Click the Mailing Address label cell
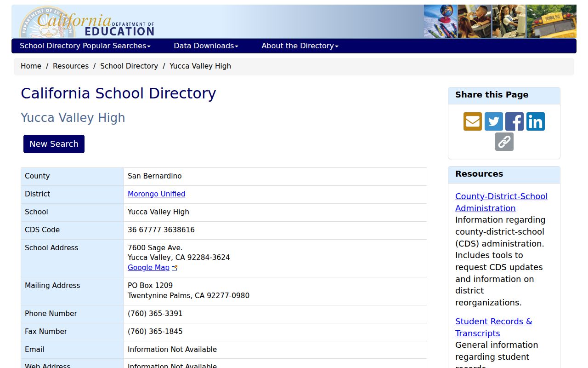 point(72,291)
